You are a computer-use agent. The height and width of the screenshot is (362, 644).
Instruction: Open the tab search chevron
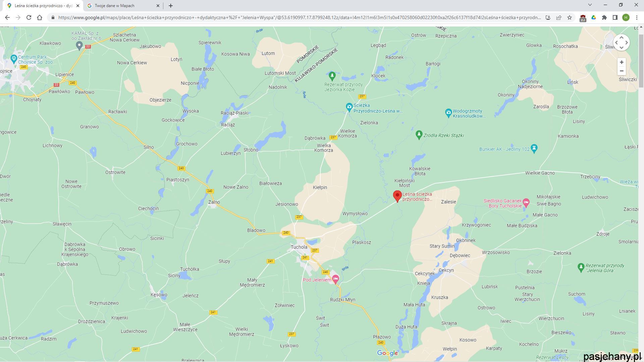point(590,5)
